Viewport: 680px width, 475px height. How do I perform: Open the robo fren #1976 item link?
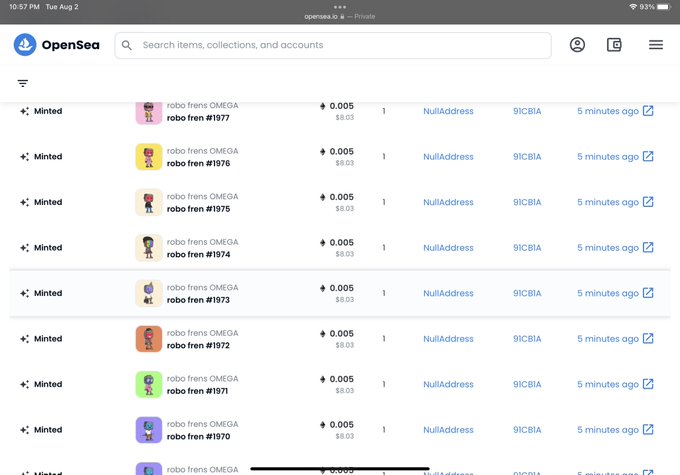pyautogui.click(x=198, y=164)
